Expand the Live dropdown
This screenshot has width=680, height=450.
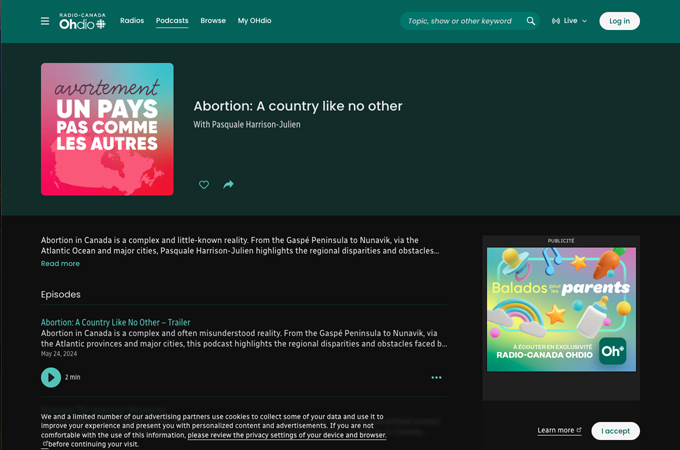569,21
